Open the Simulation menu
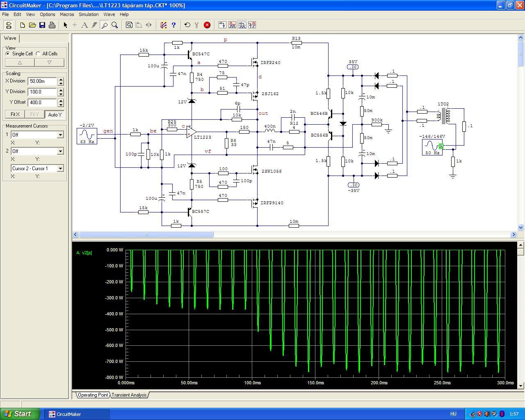525x420 pixels. (89, 14)
